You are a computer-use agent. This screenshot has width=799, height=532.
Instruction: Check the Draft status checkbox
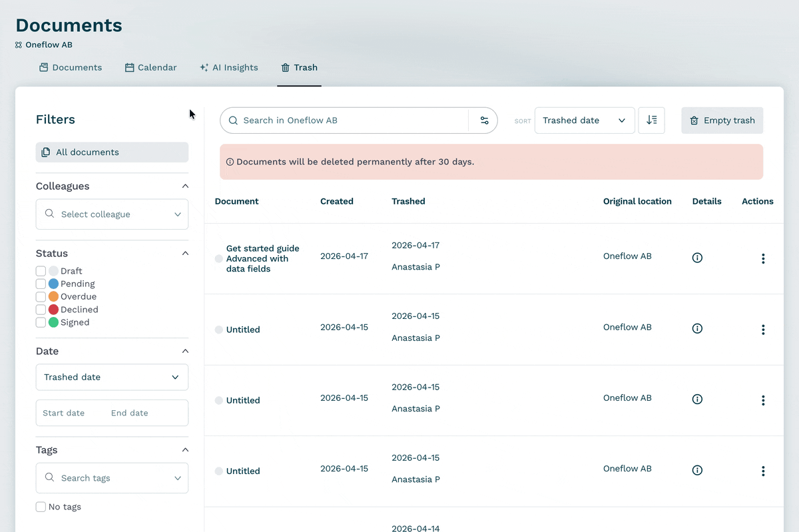point(41,271)
